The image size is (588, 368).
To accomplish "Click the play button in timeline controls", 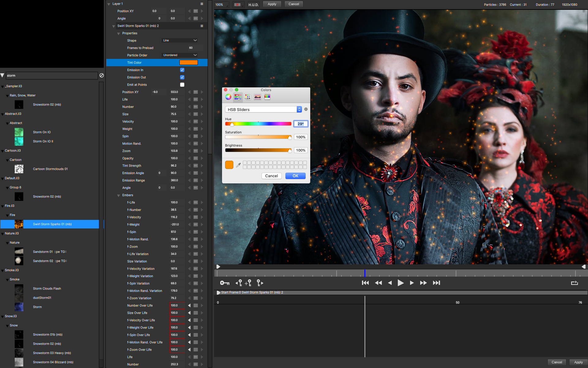I will [400, 283].
